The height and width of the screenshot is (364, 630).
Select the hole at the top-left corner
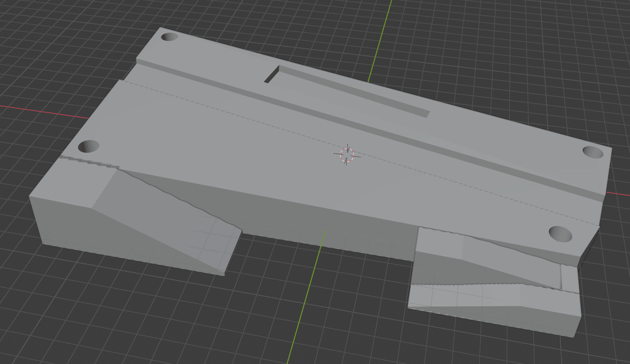click(x=169, y=37)
